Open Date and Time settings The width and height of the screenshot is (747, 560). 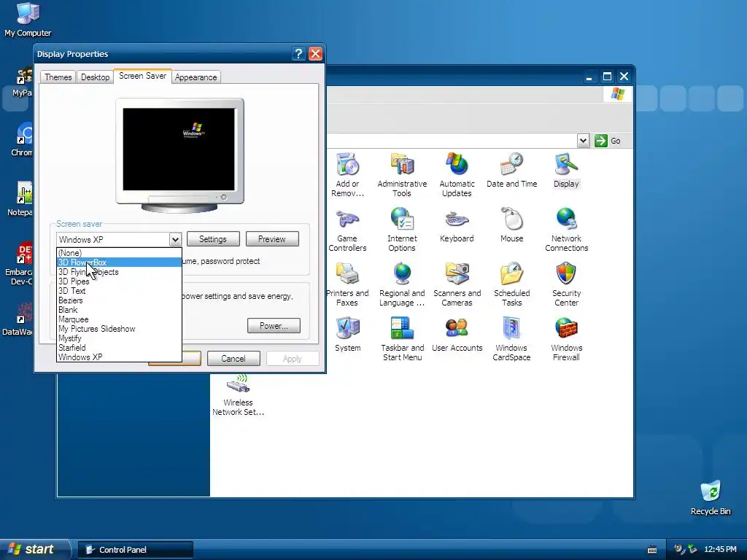511,170
